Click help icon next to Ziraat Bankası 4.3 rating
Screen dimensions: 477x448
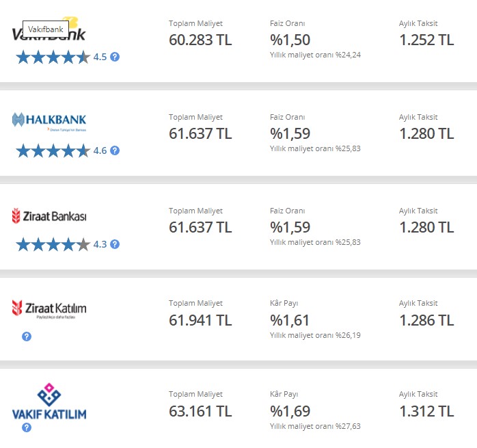tap(115, 244)
